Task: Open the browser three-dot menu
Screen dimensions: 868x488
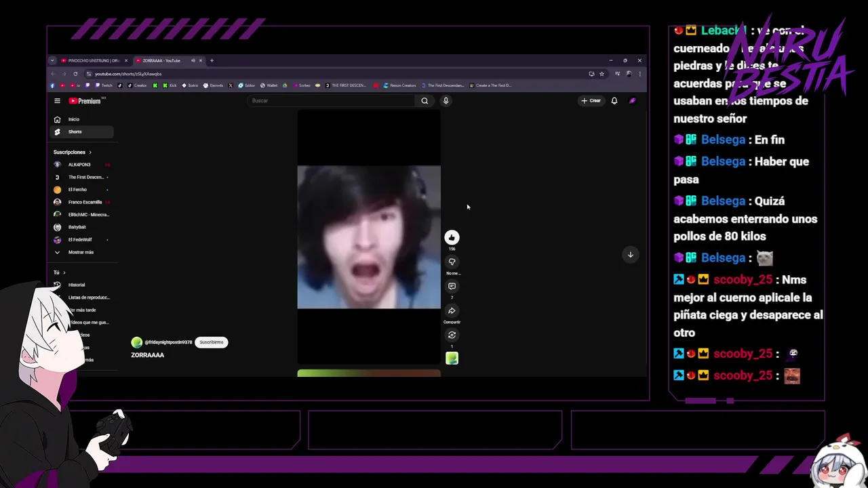Action: (x=639, y=74)
